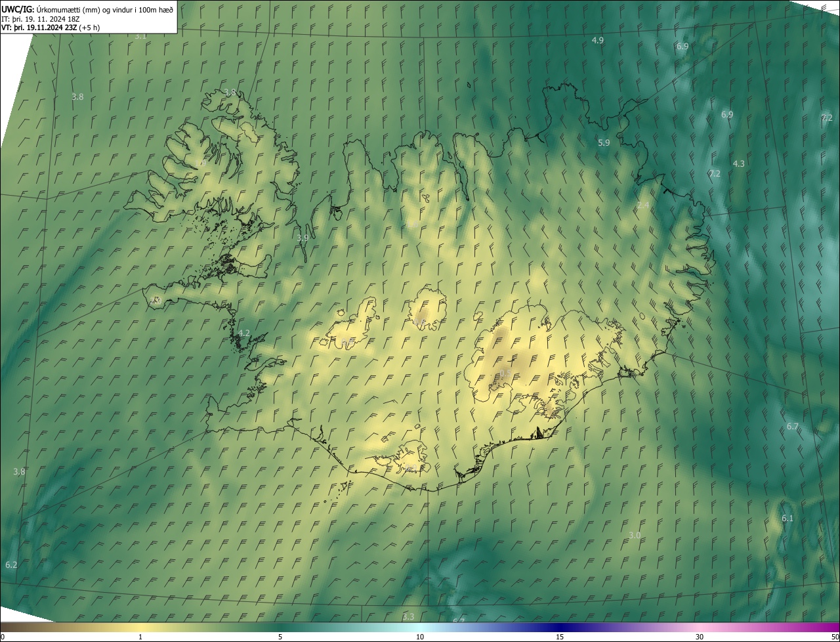Click the 4.9 value label on the map
Image resolution: width=840 pixels, height=642 pixels.
(598, 41)
